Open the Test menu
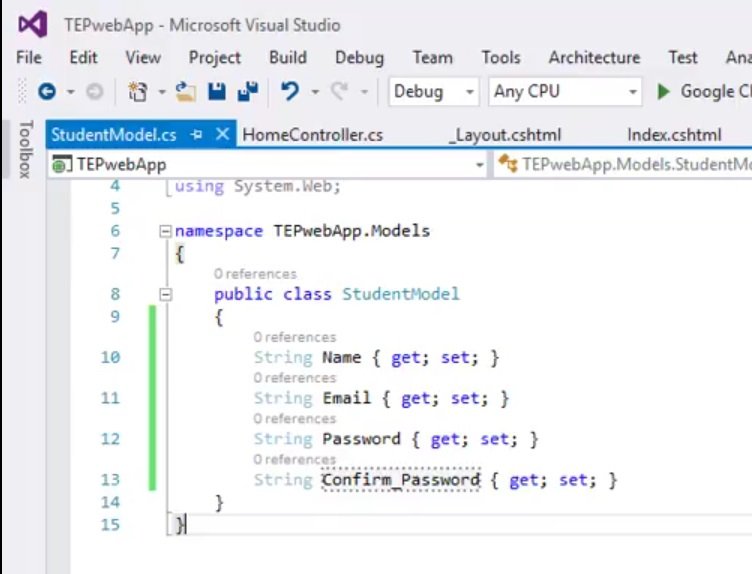The height and width of the screenshot is (574, 752). [x=683, y=58]
